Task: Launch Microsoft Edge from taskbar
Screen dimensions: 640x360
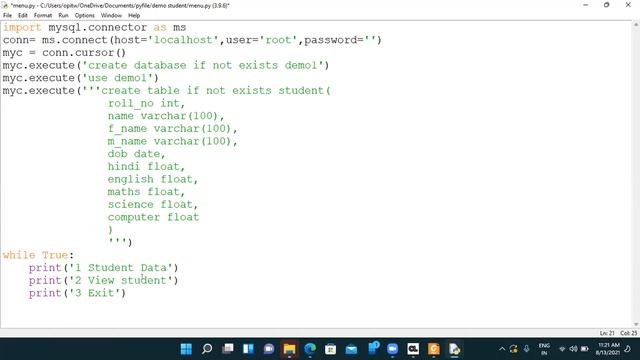Action: [x=310, y=349]
